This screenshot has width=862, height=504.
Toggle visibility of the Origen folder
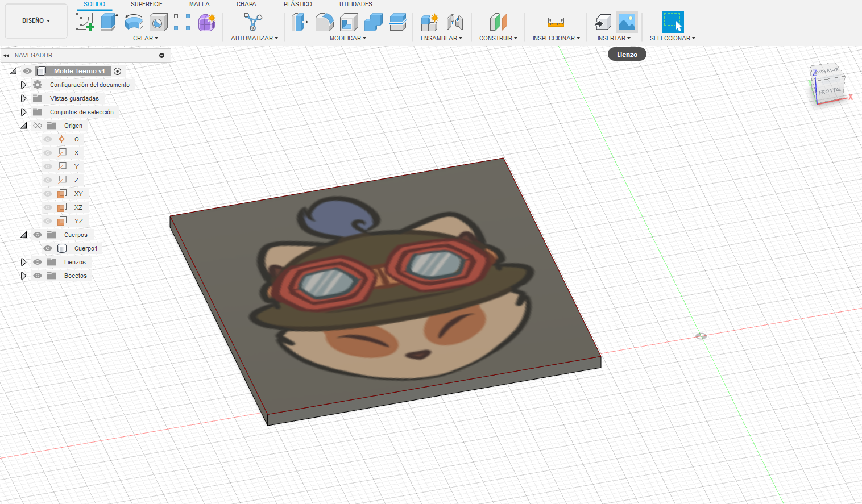[37, 126]
